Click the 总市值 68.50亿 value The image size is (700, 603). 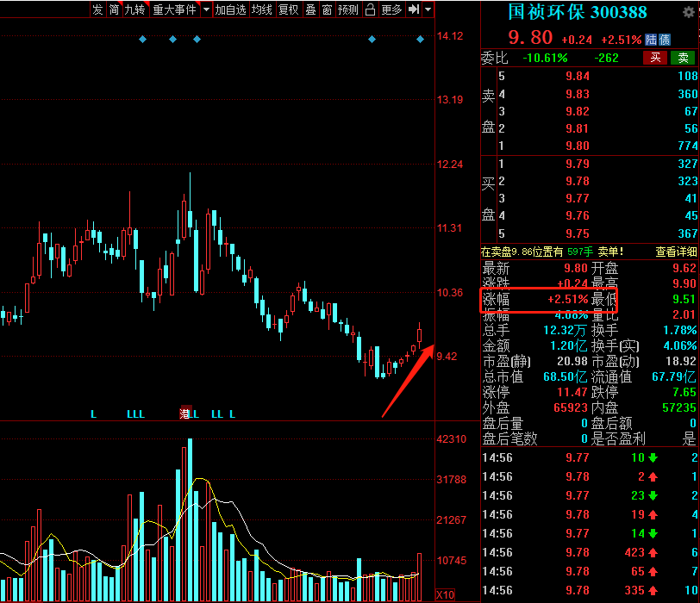(566, 377)
